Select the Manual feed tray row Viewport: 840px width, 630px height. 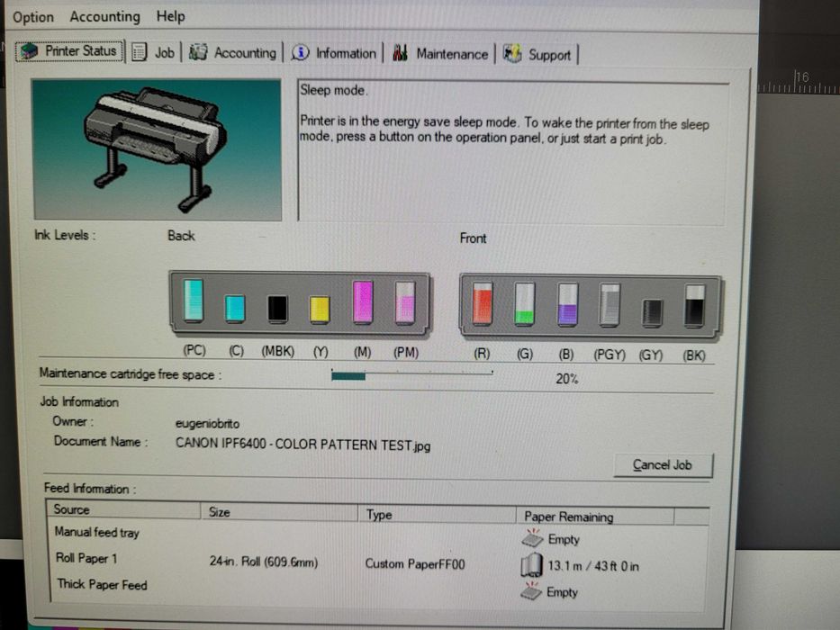pos(377,535)
